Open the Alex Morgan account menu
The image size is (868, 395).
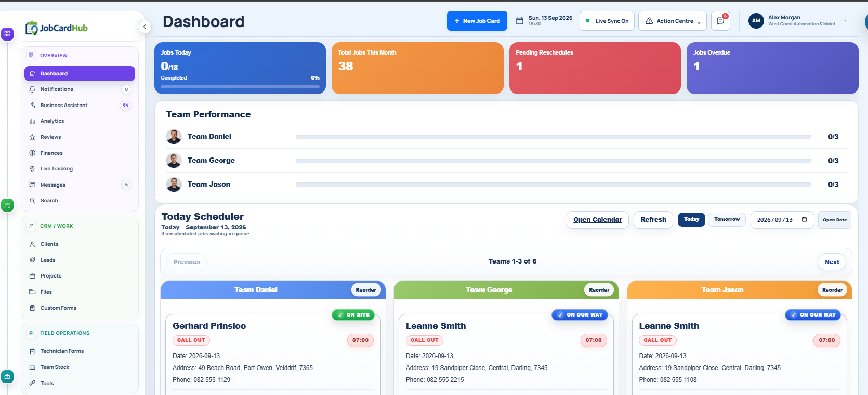tap(798, 21)
